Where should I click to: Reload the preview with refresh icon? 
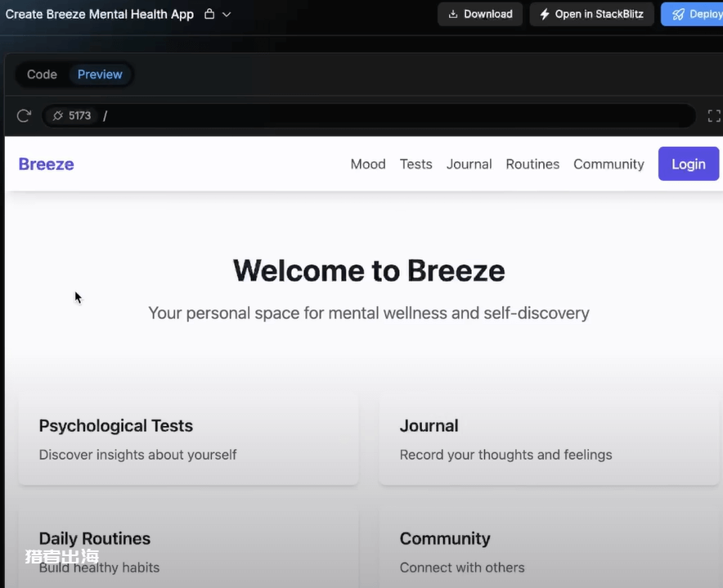[x=24, y=115]
